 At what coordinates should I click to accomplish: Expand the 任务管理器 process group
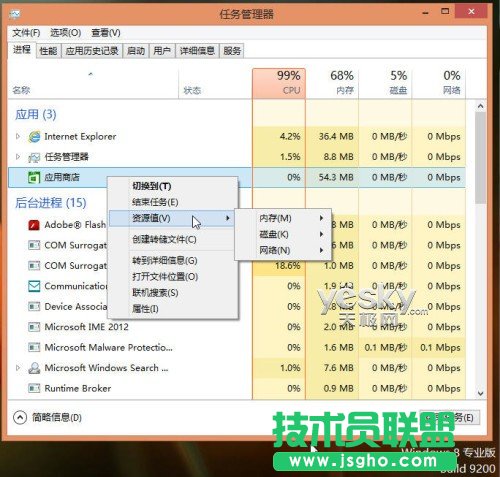[x=18, y=156]
